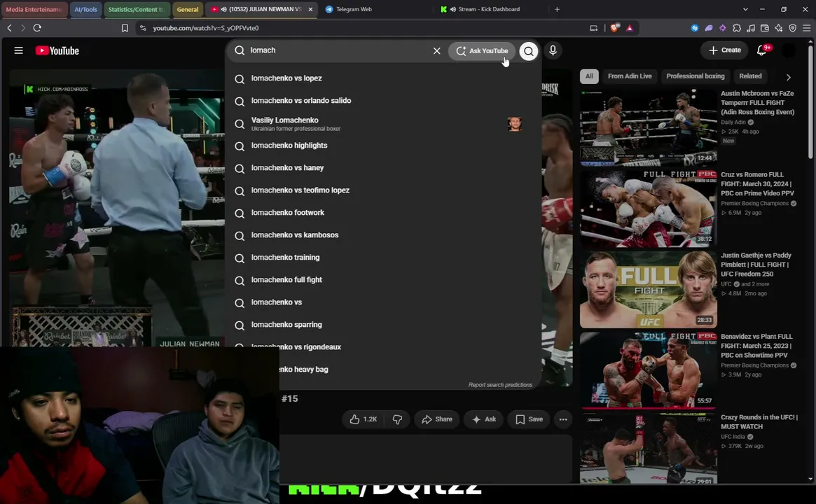Open more actions three-dot menu under video
816x504 pixels.
[563, 419]
